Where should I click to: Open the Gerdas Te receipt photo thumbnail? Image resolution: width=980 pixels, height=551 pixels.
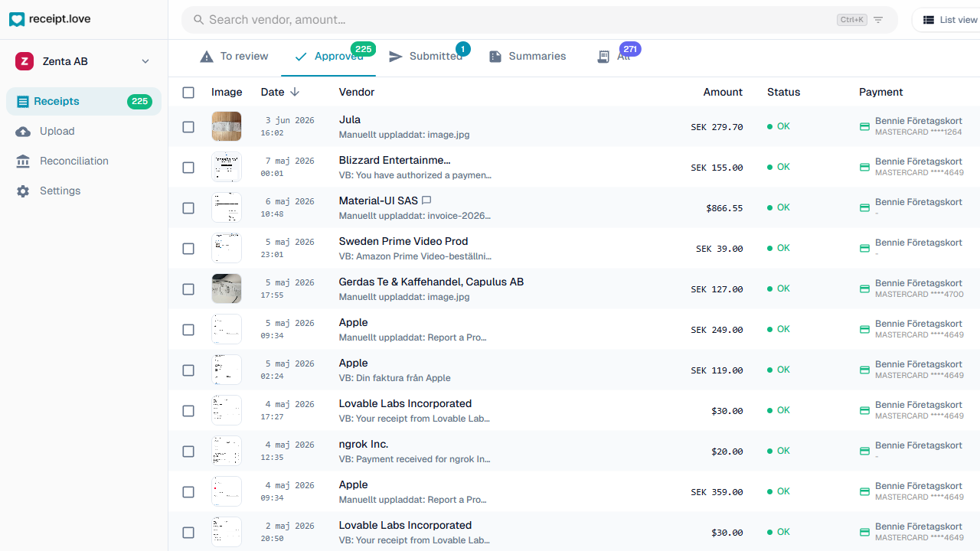(227, 289)
